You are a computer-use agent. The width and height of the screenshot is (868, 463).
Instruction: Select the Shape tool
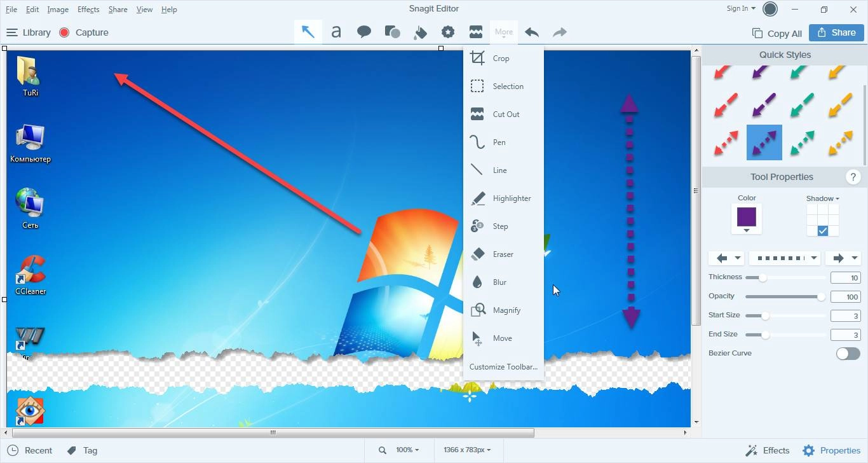[392, 32]
